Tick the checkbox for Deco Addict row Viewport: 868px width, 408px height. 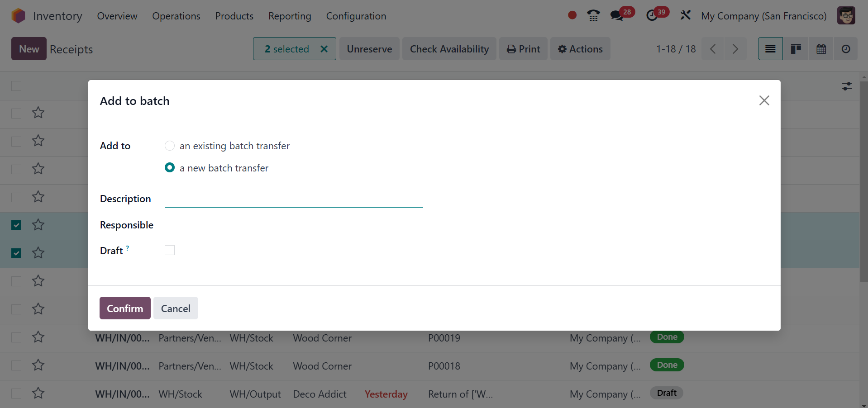16,394
